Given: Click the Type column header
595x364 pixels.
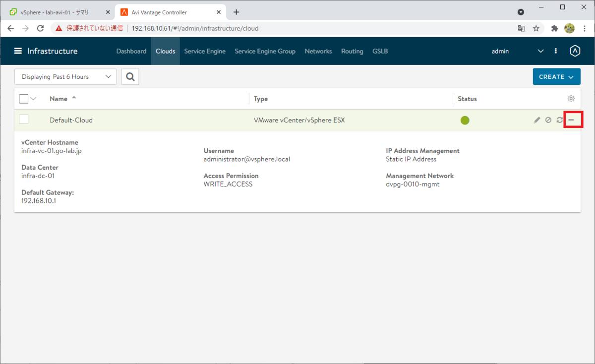Looking at the screenshot, I should point(261,99).
